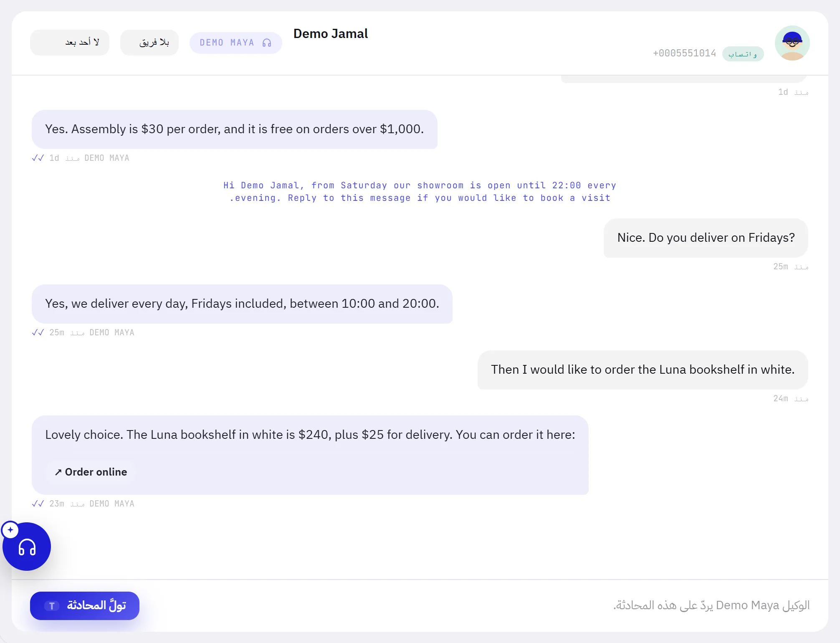Click the read checkmarks under assembly message
Screen dimensions: 840x643
tap(38, 158)
